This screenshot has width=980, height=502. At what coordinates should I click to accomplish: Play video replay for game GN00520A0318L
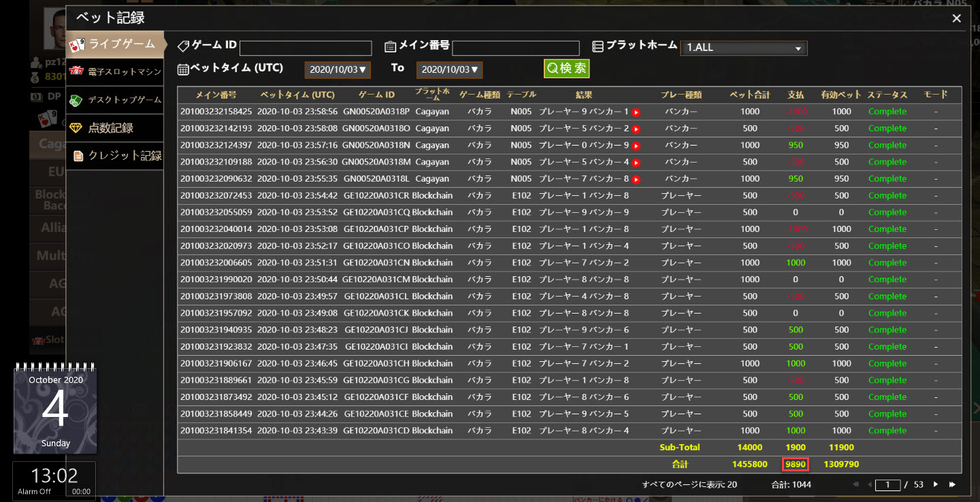coord(636,179)
